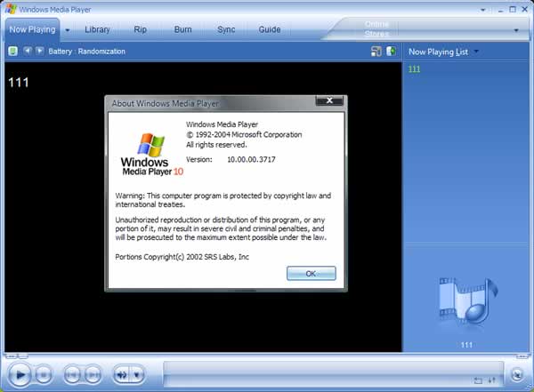The width and height of the screenshot is (534, 392).
Task: Close the About Windows Media Player dialog
Action: pos(329,100)
